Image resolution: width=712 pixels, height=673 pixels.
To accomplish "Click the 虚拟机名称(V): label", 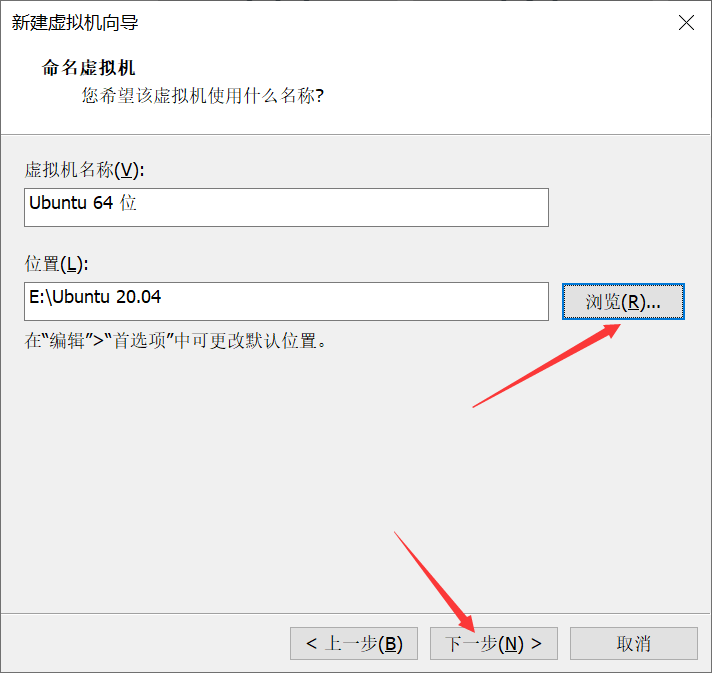I will (x=84, y=170).
